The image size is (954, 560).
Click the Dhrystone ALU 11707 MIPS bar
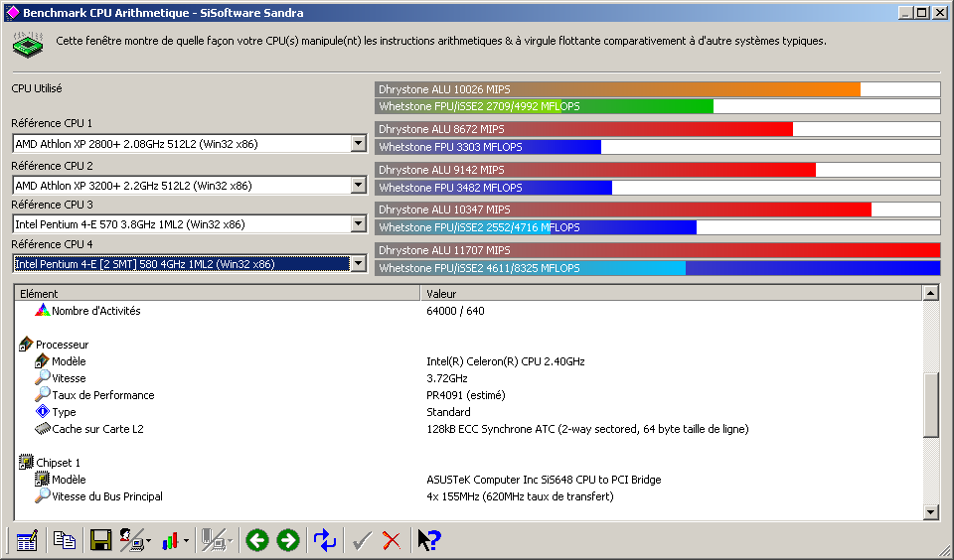click(x=658, y=250)
